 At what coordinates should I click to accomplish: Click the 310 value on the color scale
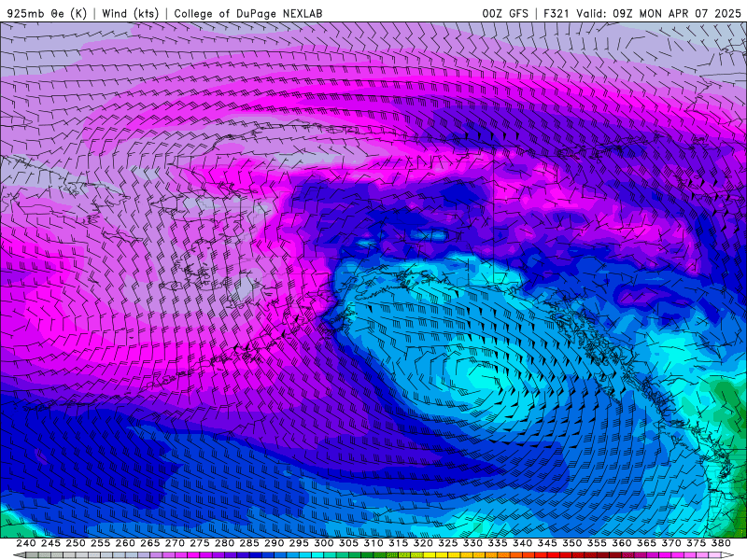(373, 543)
